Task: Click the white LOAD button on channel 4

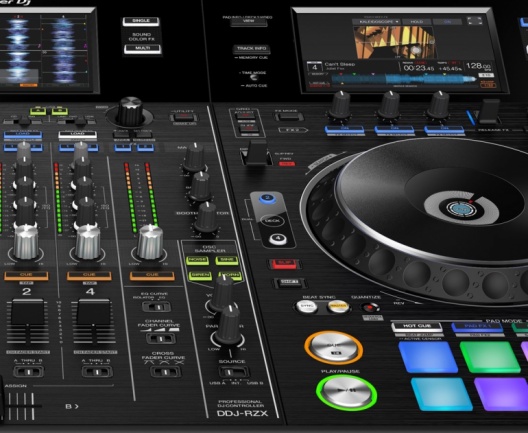Action: 77,135
